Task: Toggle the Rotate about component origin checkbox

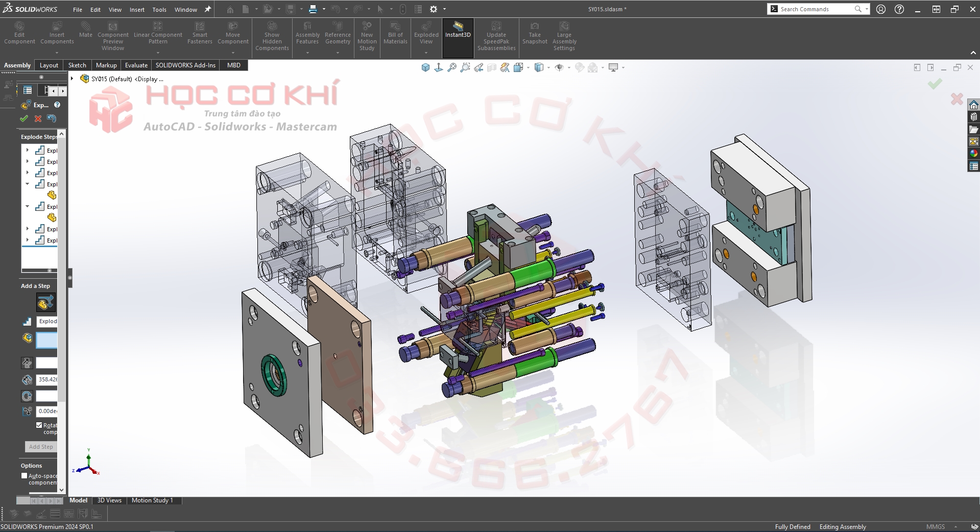Action: pos(39,425)
